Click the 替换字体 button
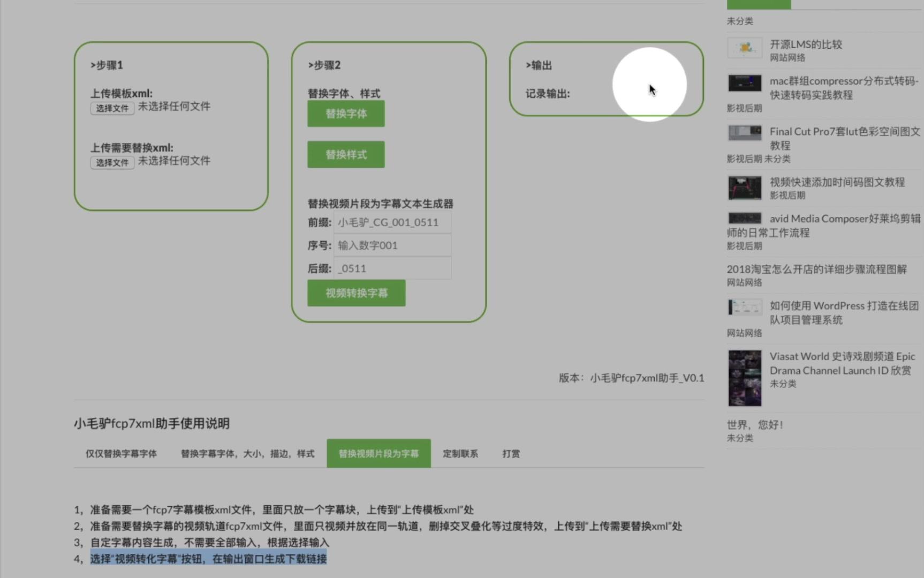The width and height of the screenshot is (924, 578). [x=345, y=114]
